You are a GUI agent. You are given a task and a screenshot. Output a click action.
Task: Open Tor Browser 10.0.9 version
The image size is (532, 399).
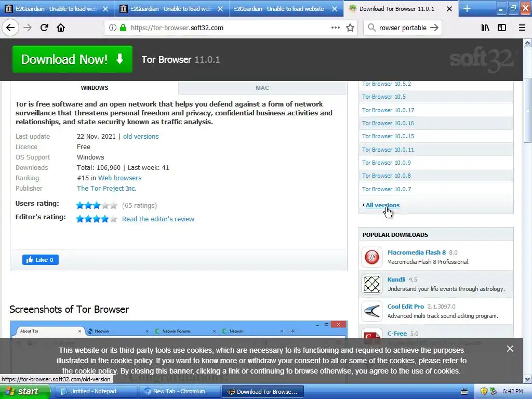click(x=386, y=163)
